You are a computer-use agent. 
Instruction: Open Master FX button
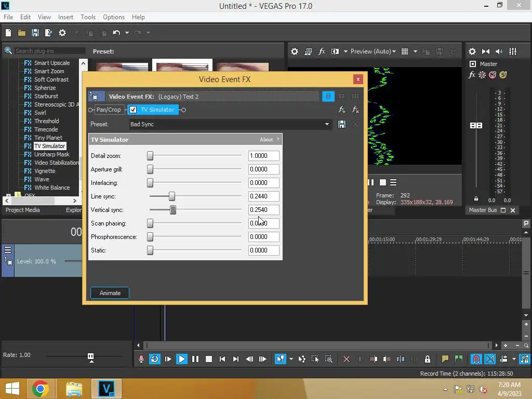pos(472,75)
